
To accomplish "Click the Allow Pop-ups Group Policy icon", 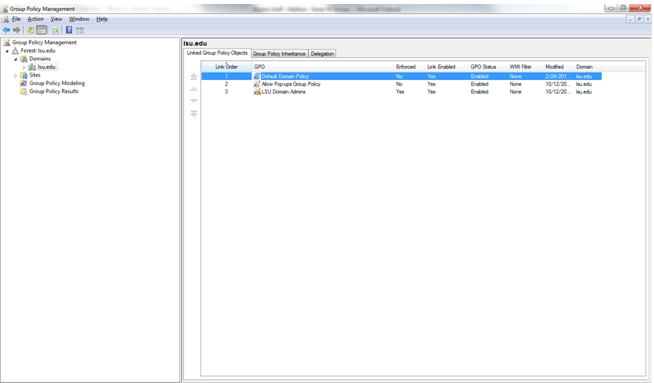I will click(x=257, y=84).
